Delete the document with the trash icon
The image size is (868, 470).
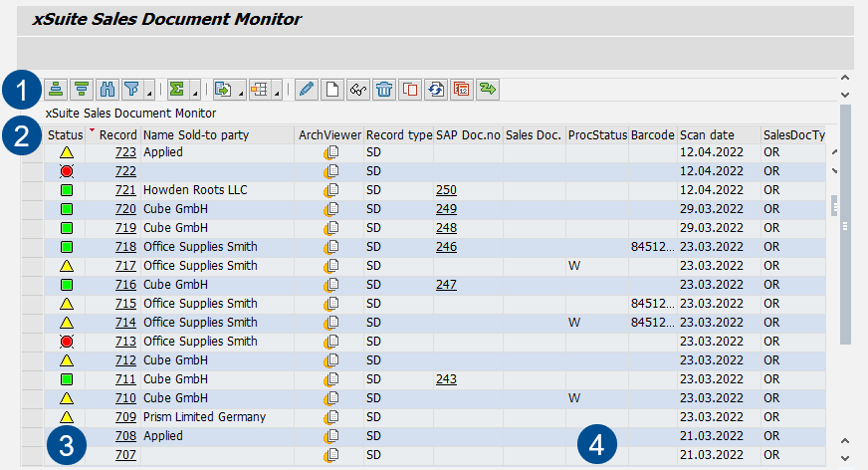coord(383,90)
